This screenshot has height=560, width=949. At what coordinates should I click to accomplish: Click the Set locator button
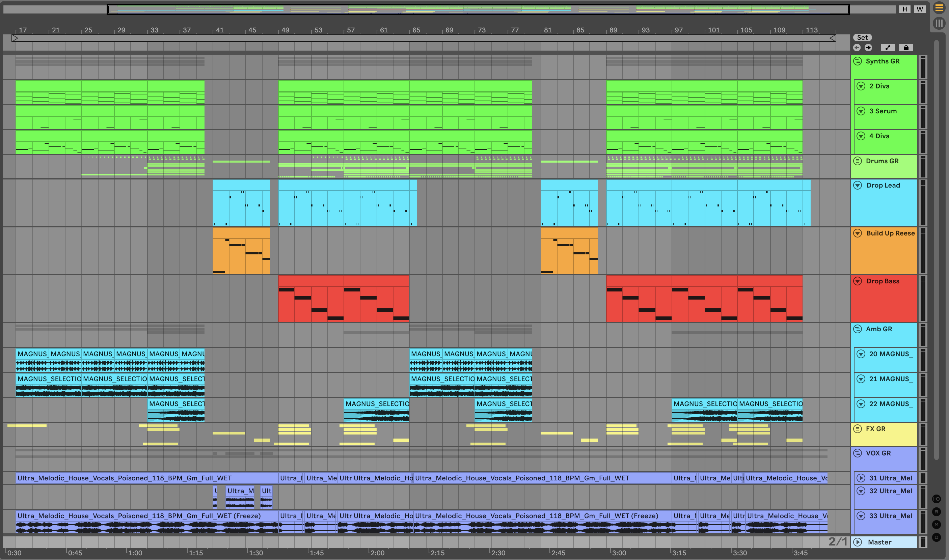click(x=862, y=37)
